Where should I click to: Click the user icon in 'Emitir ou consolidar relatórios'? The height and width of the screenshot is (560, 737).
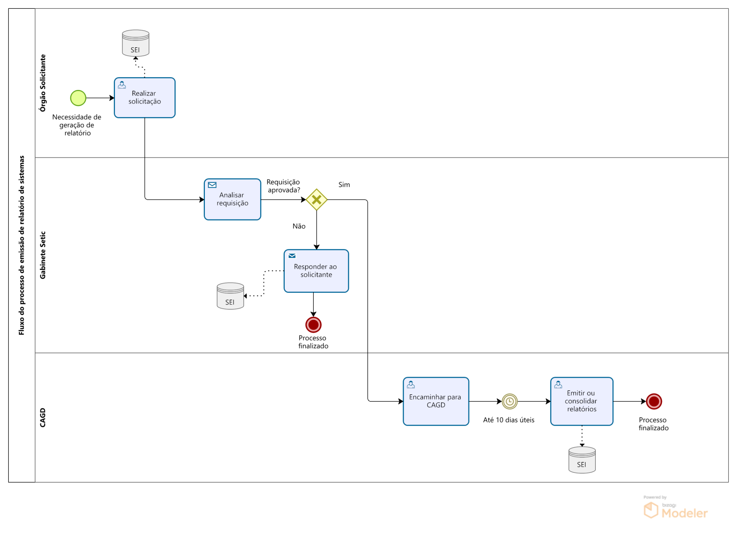[x=558, y=384]
